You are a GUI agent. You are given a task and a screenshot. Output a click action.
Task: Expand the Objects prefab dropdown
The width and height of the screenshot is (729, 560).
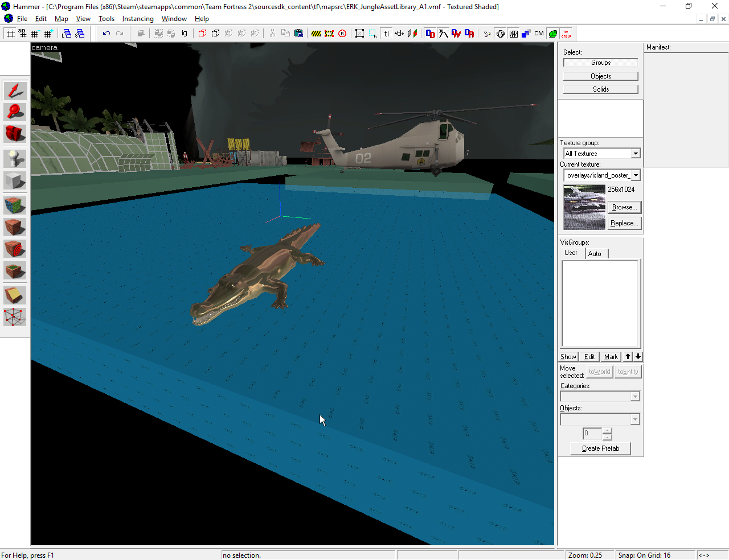pyautogui.click(x=636, y=419)
